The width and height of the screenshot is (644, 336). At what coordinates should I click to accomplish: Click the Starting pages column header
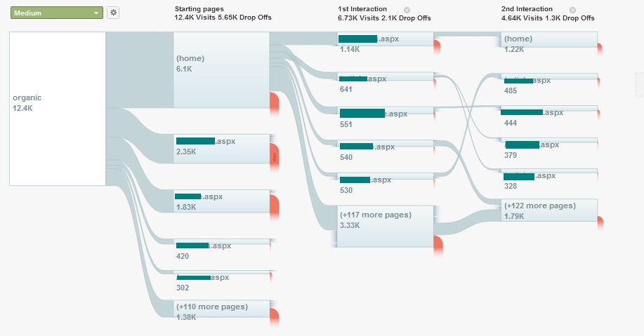(200, 9)
